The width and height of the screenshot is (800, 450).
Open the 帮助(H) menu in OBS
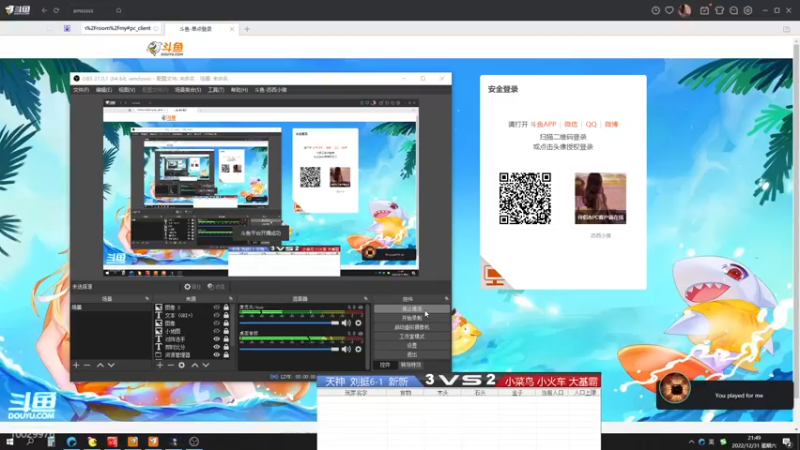click(x=239, y=90)
